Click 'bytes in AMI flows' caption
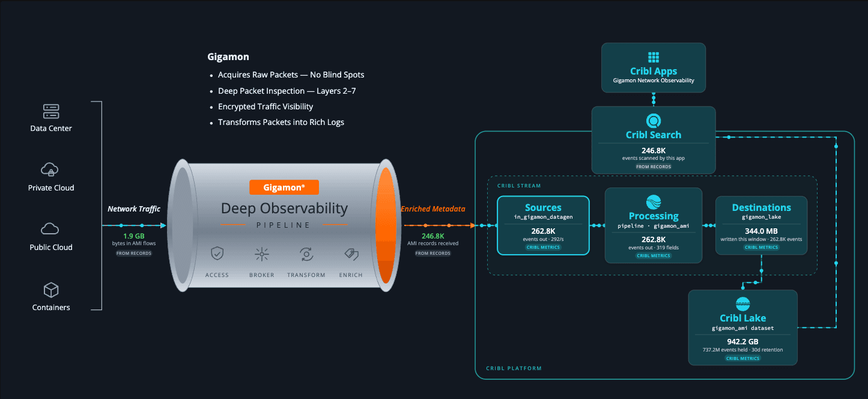868x399 pixels. pos(134,243)
